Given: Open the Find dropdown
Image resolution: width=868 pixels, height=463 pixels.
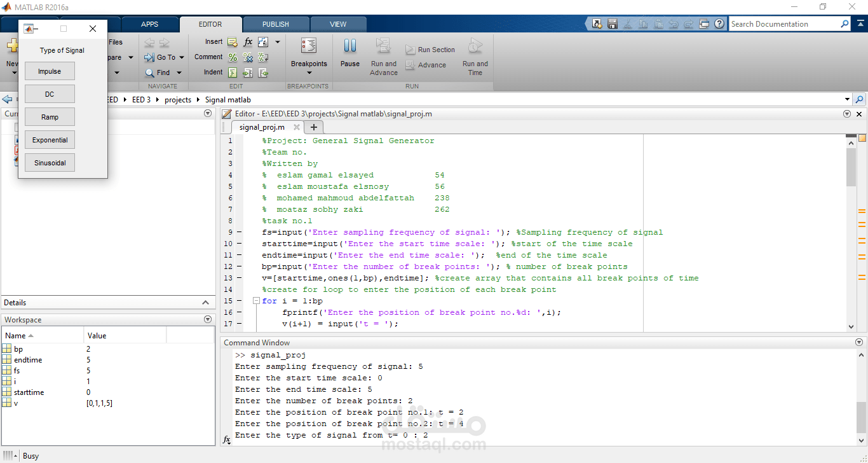Looking at the screenshot, I should click(x=179, y=73).
